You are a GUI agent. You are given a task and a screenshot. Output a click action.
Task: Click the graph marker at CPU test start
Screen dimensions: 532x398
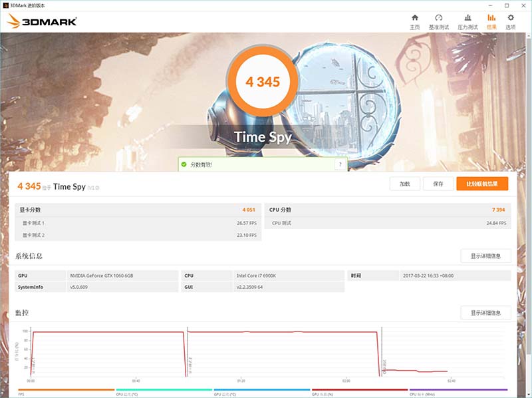382,352
